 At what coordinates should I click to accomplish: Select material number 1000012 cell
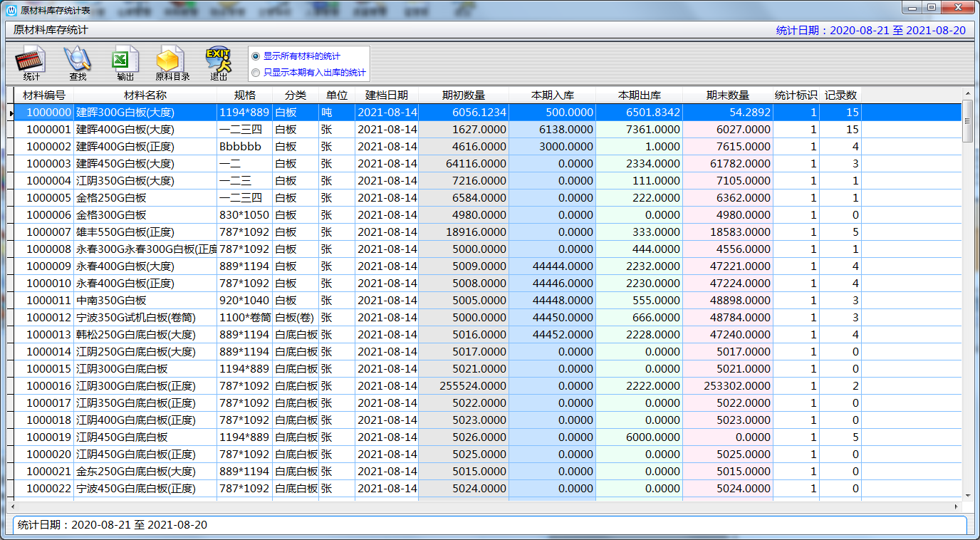point(44,318)
